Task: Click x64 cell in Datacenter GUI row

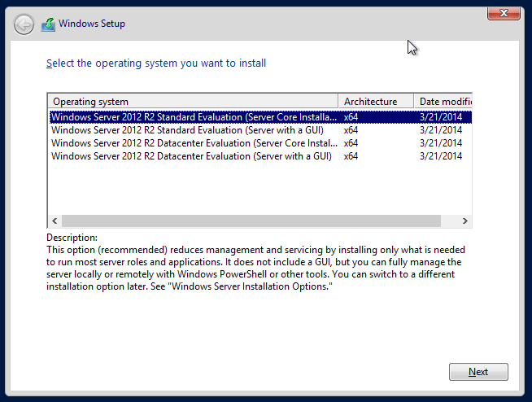Action: coord(351,156)
